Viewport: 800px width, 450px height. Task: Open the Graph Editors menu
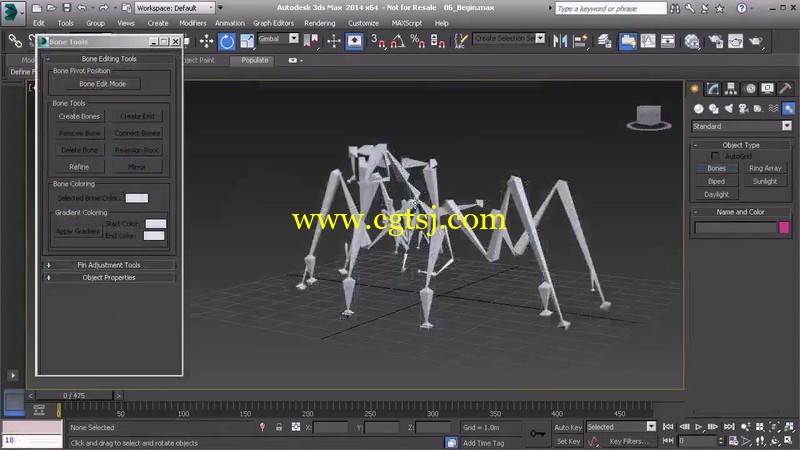coord(273,23)
